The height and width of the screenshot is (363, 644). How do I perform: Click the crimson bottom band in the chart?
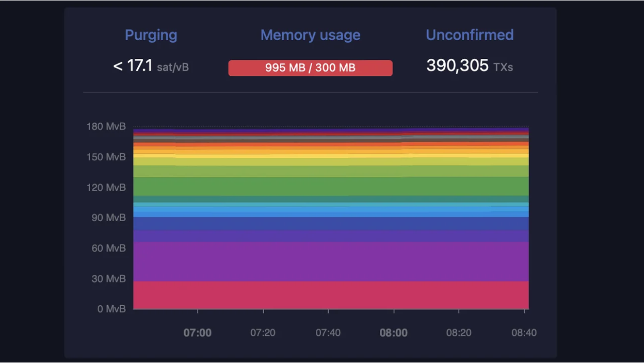(330, 295)
